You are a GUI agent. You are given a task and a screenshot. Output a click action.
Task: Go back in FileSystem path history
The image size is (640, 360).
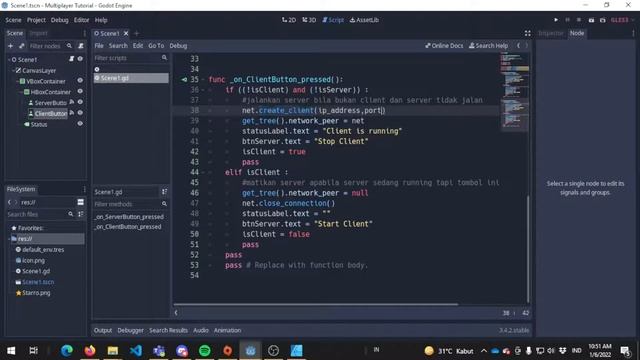tap(9, 202)
